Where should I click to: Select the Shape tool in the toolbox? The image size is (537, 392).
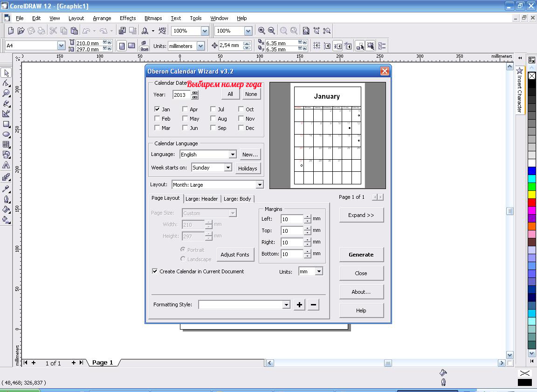[x=6, y=83]
